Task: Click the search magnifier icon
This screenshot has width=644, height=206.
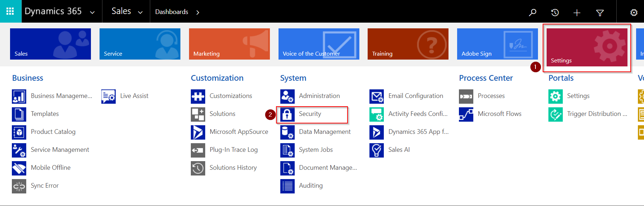Action: coord(533,13)
